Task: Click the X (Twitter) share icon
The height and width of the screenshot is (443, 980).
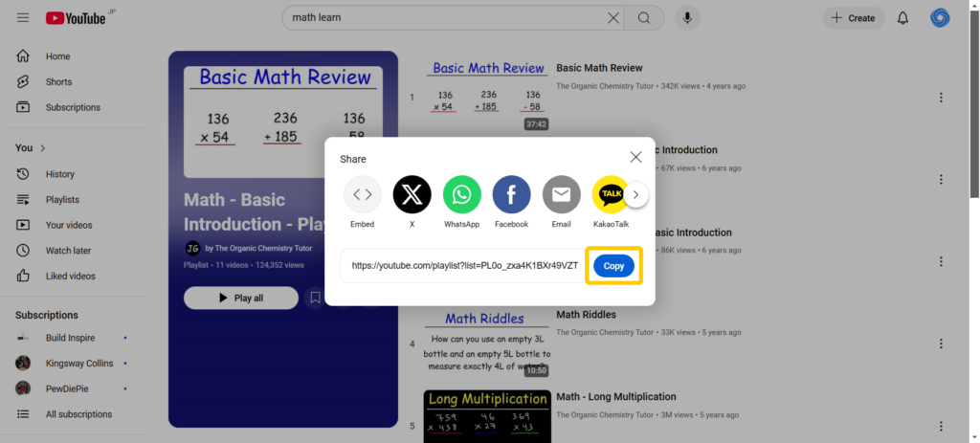Action: 412,195
